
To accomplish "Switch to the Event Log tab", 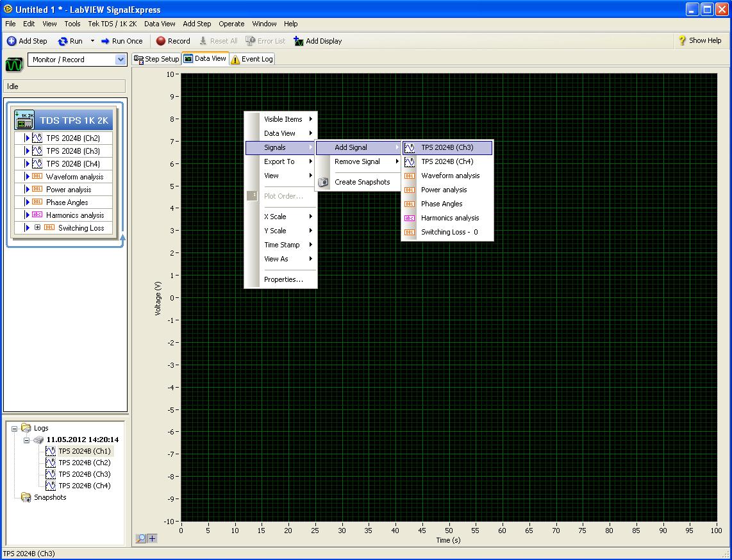I will click(x=252, y=59).
